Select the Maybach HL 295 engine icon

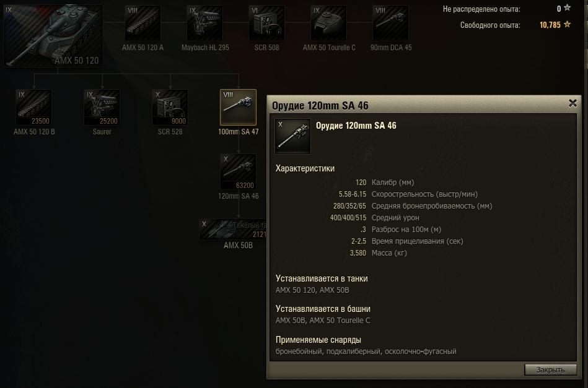pyautogui.click(x=204, y=24)
